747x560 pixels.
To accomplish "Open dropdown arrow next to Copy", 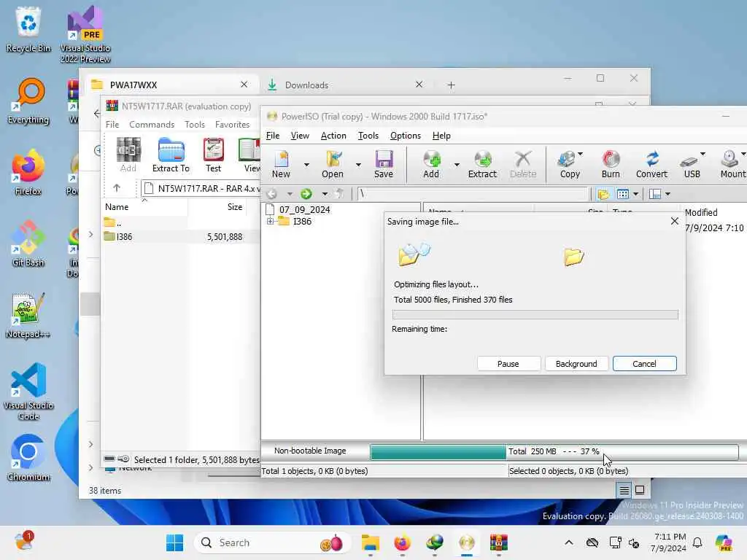I will 580,154.
